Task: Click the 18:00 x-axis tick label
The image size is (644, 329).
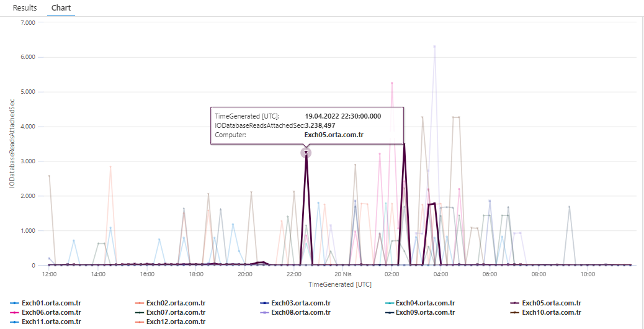Action: [x=195, y=274]
